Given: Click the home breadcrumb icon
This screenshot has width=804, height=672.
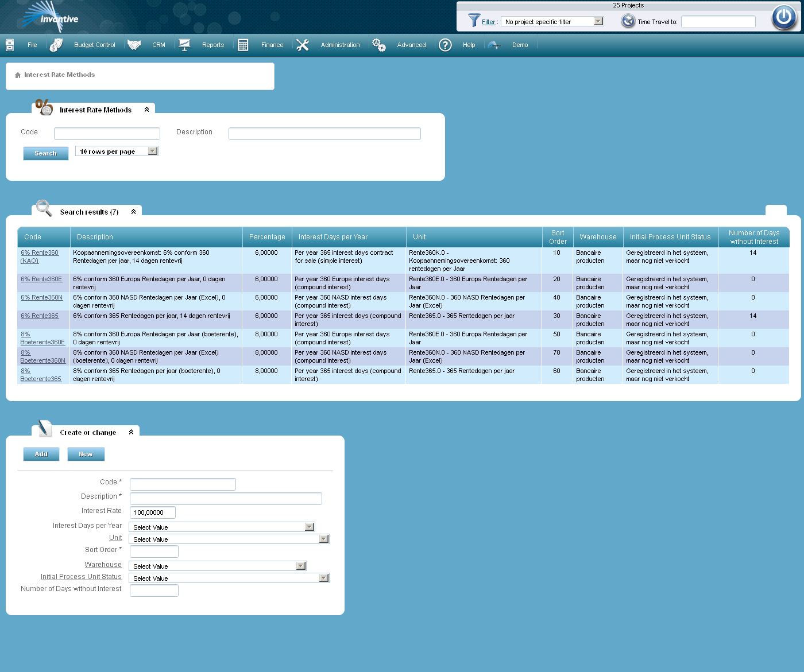Looking at the screenshot, I should tap(18, 75).
